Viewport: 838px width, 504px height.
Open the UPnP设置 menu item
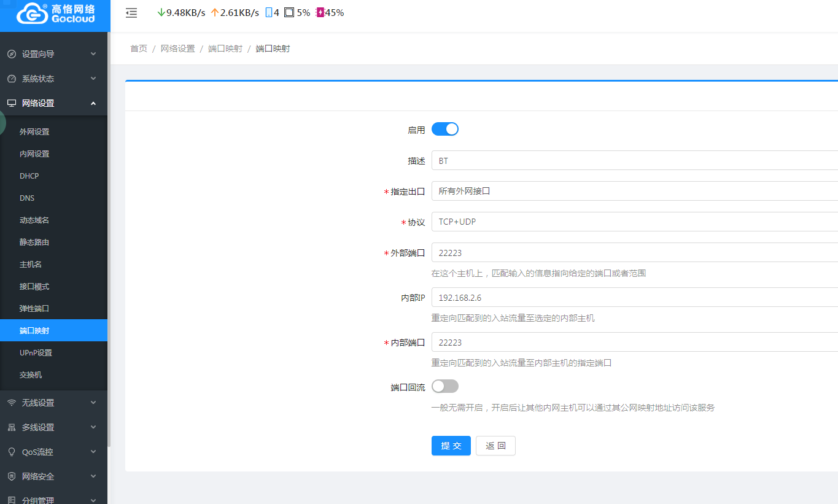(36, 352)
